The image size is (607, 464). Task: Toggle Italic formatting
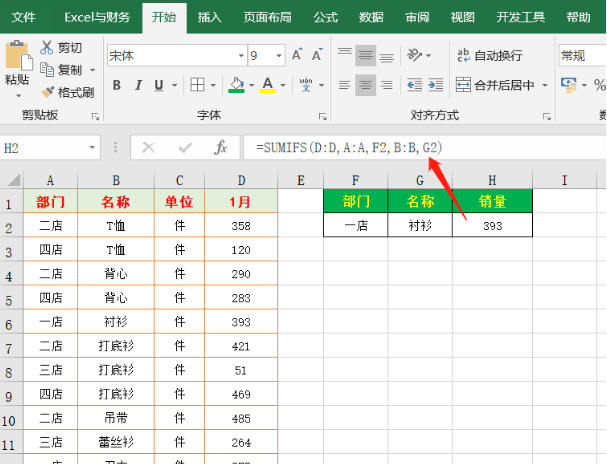[x=138, y=85]
